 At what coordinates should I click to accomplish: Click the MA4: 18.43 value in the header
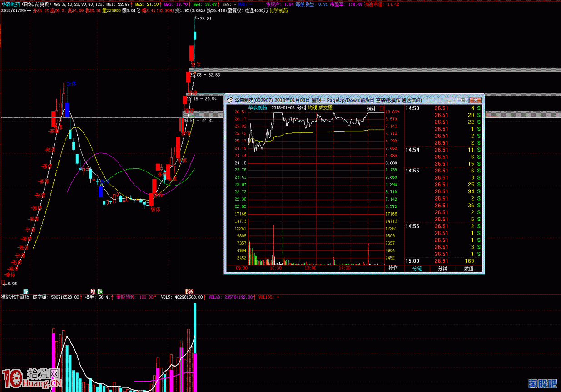coord(205,4)
